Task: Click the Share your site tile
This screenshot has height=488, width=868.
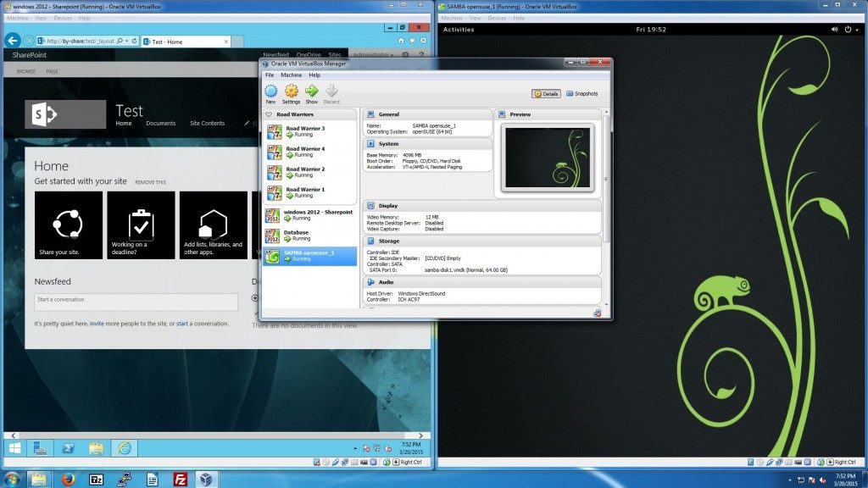Action: click(69, 225)
